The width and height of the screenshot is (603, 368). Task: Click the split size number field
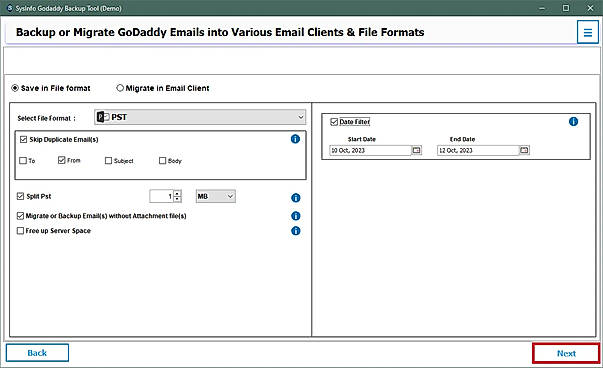pyautogui.click(x=162, y=196)
